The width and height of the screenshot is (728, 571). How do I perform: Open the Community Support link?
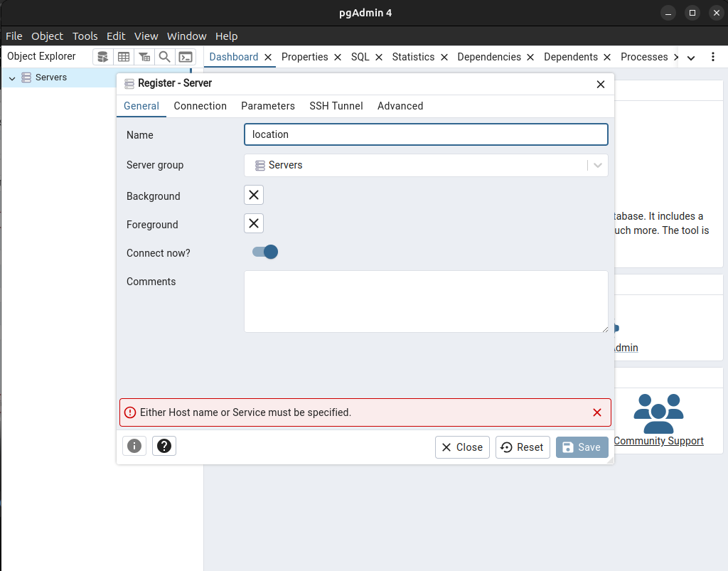[x=658, y=441]
